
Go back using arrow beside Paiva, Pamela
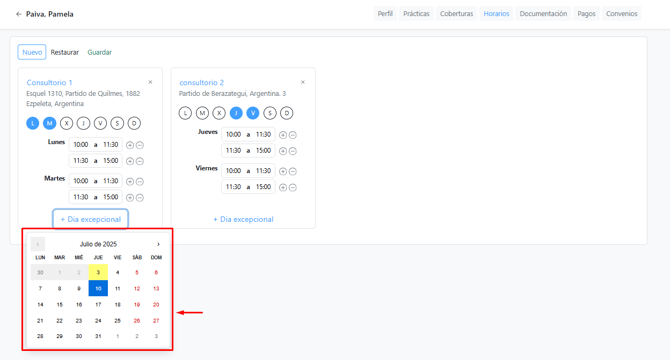(18, 14)
